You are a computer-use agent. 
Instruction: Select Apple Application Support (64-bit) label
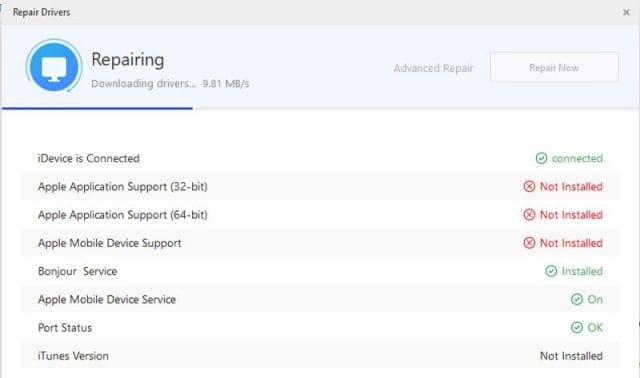(122, 215)
